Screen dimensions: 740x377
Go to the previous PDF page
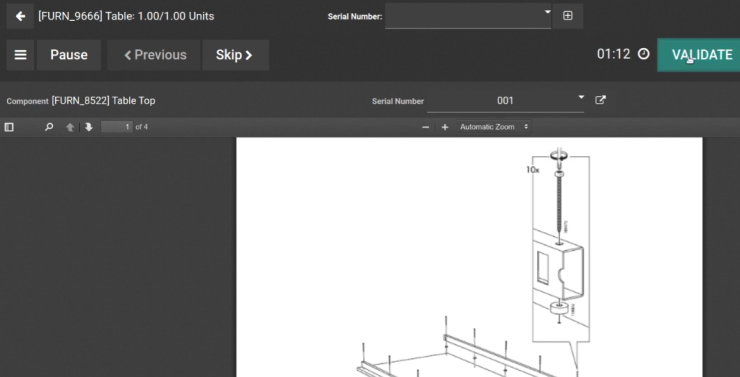click(x=70, y=127)
